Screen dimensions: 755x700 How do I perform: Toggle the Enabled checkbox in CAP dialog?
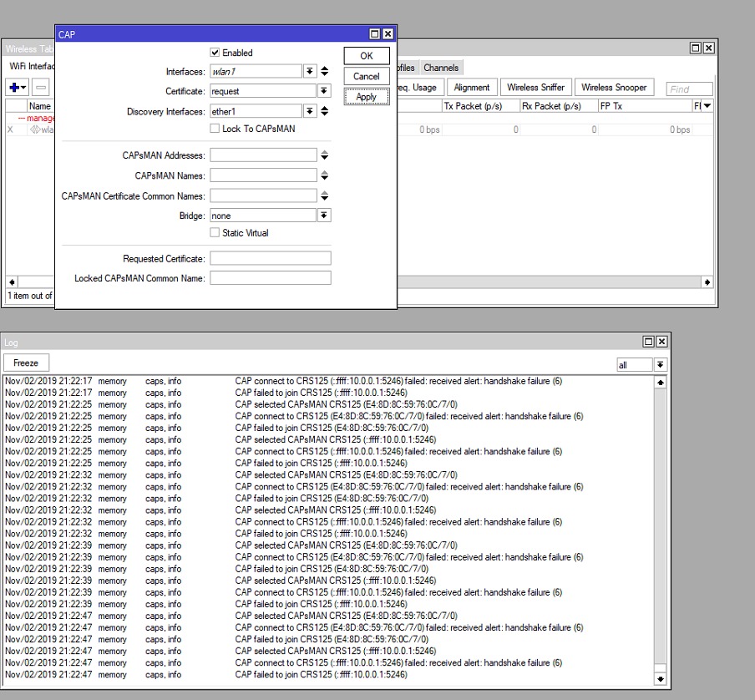(x=215, y=53)
